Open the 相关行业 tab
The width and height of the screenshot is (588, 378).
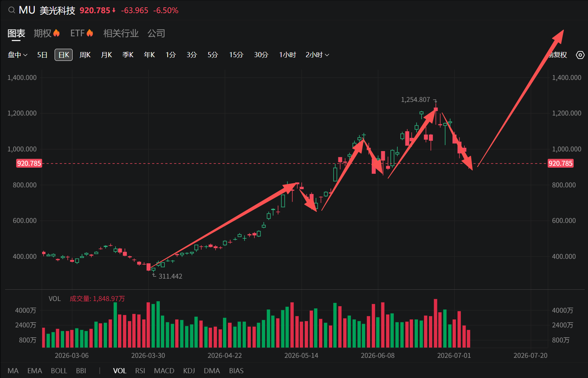pos(121,33)
